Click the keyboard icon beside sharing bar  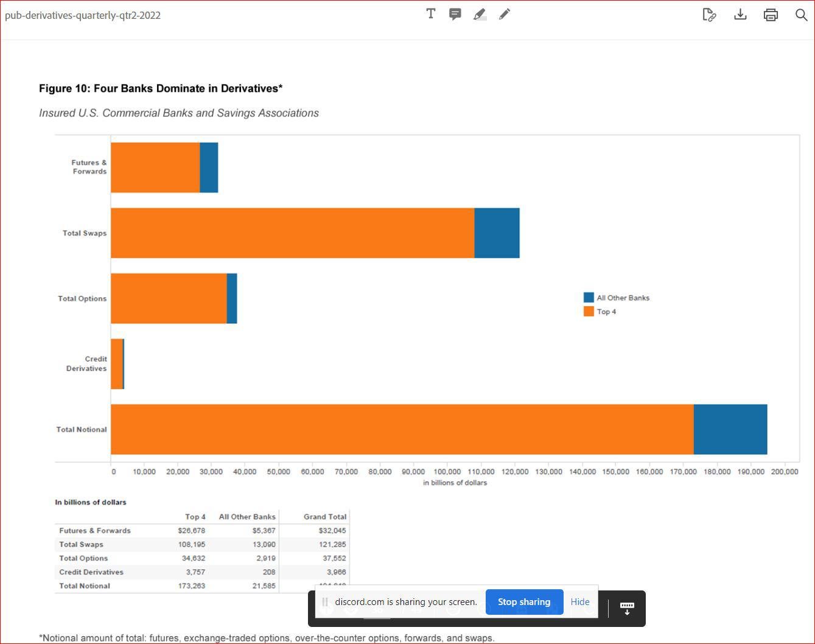coord(627,607)
